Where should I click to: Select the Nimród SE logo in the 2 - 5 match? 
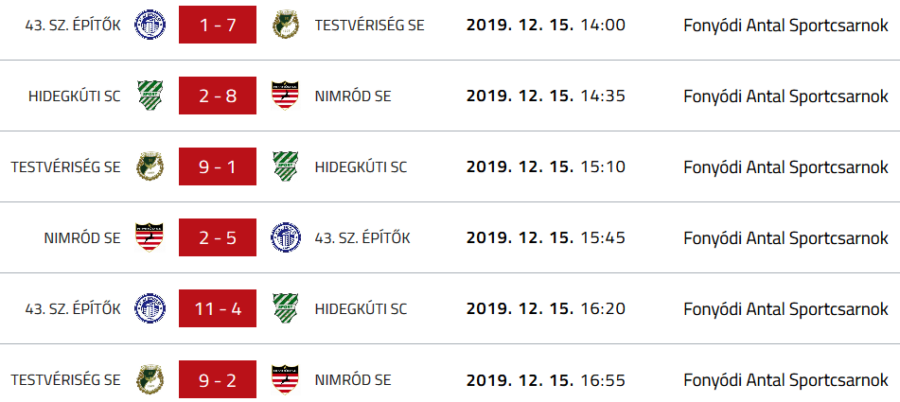pos(150,238)
